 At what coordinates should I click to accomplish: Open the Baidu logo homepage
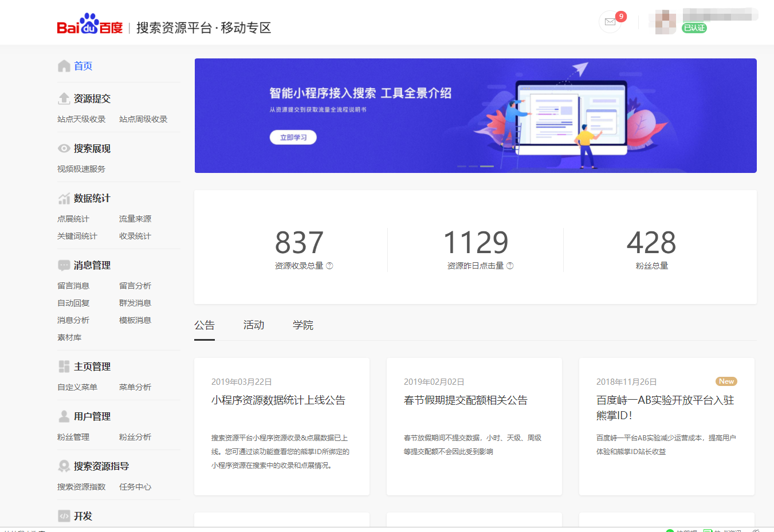tap(90, 24)
